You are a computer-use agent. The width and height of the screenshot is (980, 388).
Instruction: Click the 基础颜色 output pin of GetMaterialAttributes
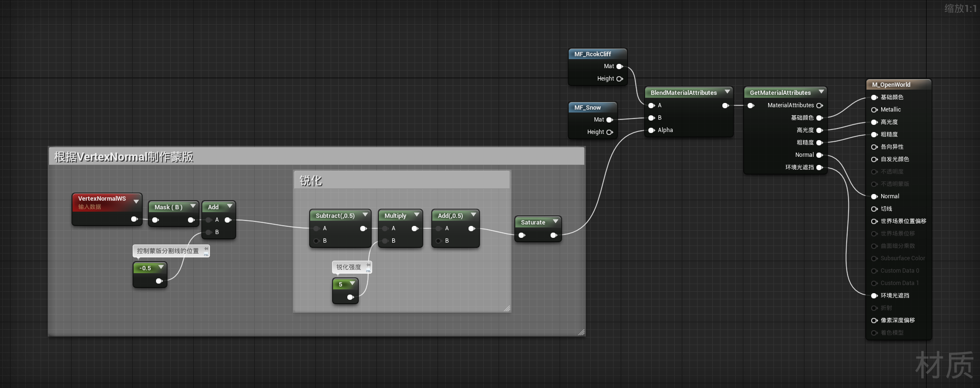820,118
